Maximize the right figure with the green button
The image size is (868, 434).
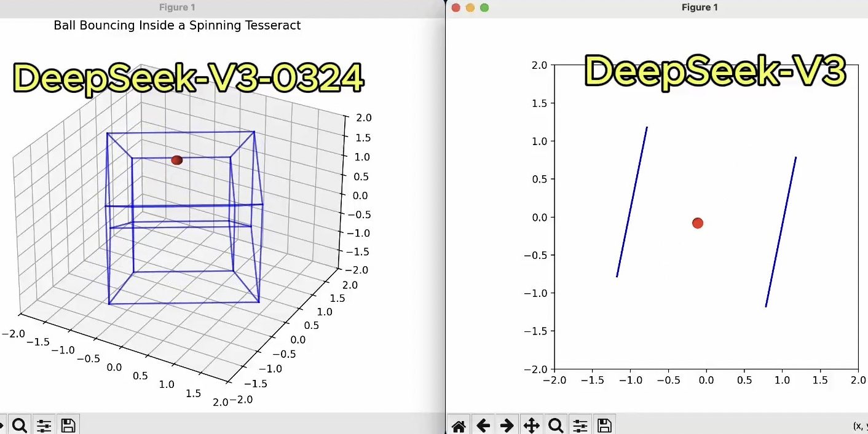[x=484, y=8]
